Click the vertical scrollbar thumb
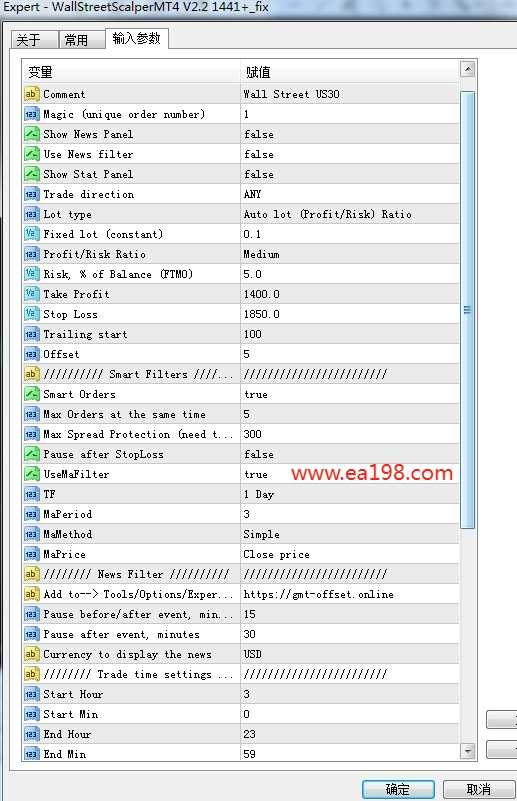Viewport: 517px width, 801px height. pos(467,310)
